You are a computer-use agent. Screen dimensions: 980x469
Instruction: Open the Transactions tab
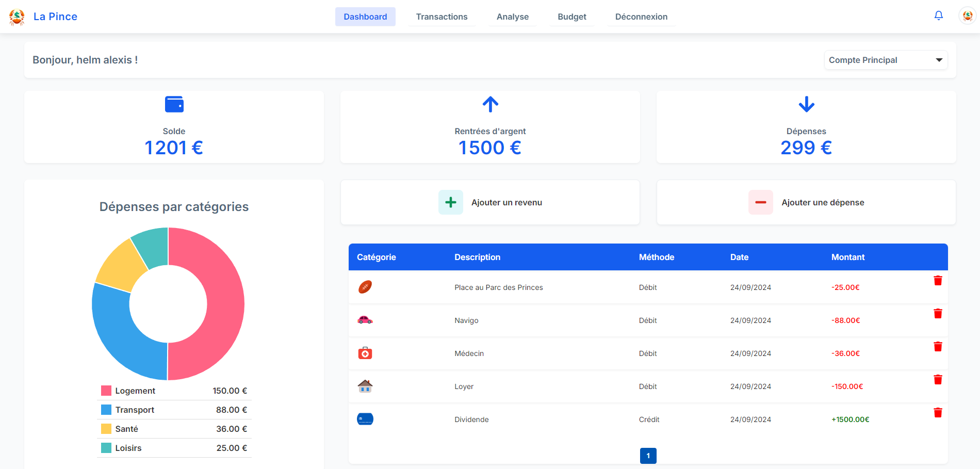coord(442,17)
